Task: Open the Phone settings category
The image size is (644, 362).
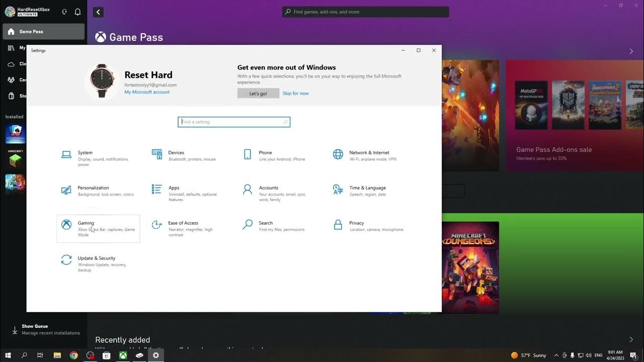Action: point(279,158)
